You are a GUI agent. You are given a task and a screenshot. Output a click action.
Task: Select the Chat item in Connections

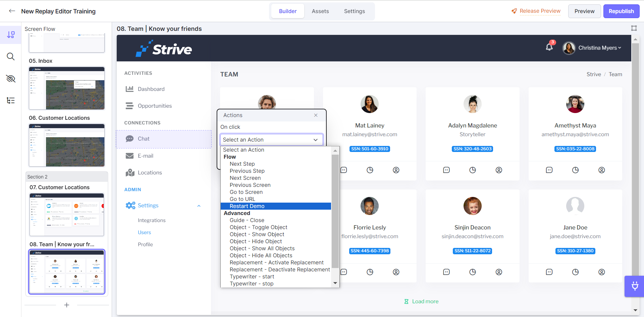click(164, 139)
